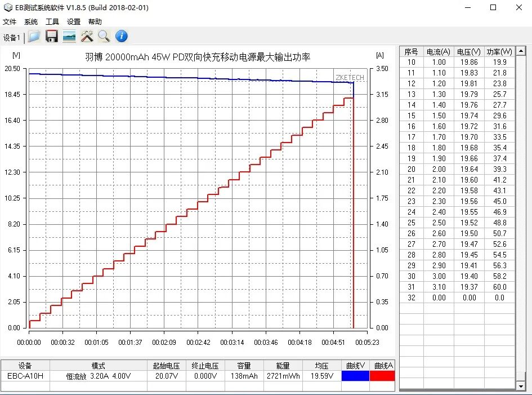Click the 恒流放 3.20A 4.00V mode cell
This screenshot has width=532, height=395.
(99, 376)
